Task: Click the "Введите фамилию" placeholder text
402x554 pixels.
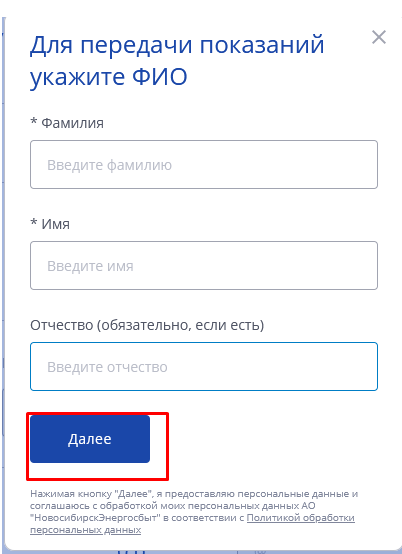Action: pos(110,165)
